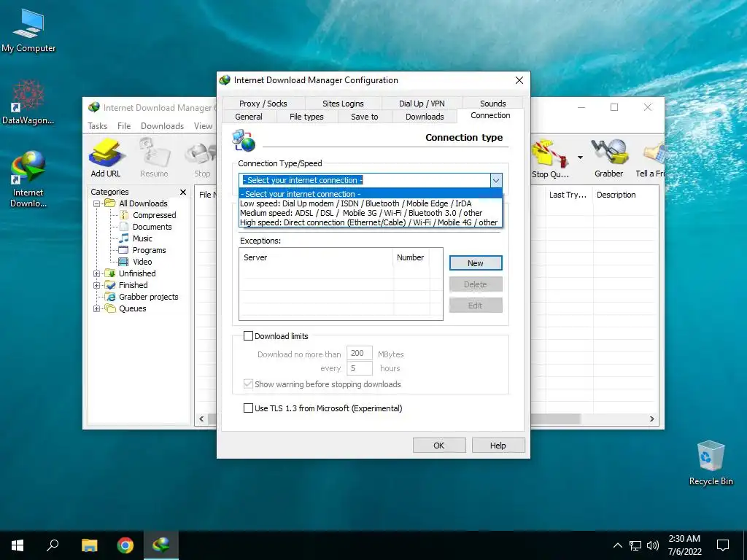
Task: Choose the Low speed Dial Up modem option
Action: [370, 203]
